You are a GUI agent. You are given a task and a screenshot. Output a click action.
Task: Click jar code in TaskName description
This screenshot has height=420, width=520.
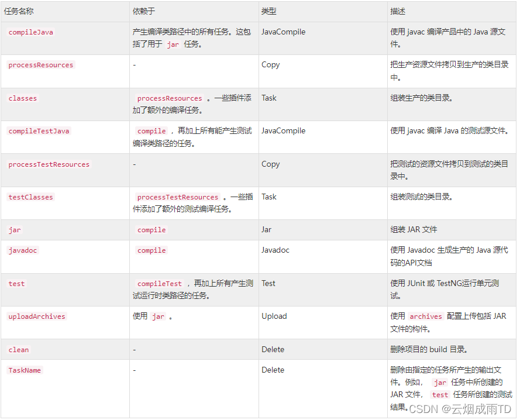[x=440, y=383]
